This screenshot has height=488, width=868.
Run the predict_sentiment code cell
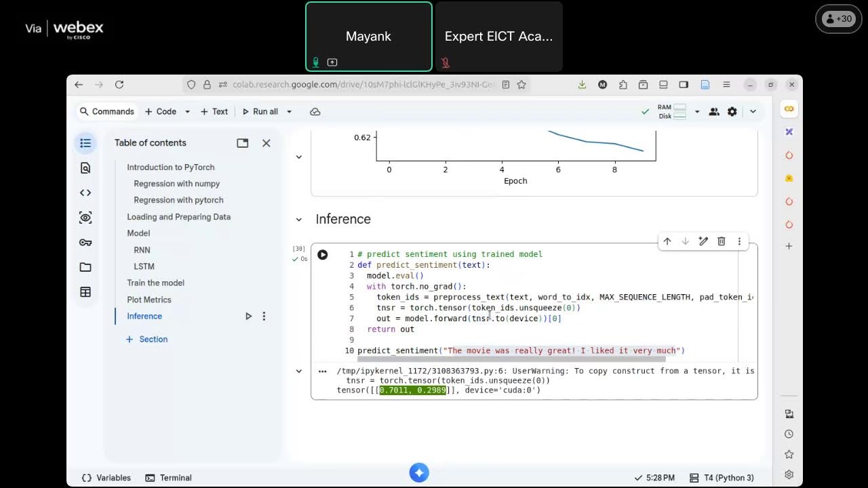tap(323, 255)
